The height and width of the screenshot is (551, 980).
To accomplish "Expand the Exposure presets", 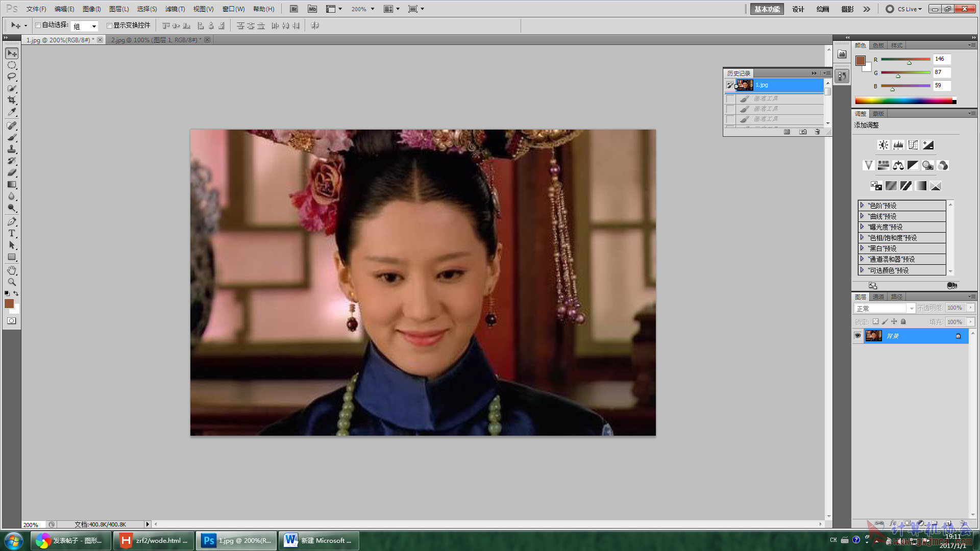I will [862, 227].
